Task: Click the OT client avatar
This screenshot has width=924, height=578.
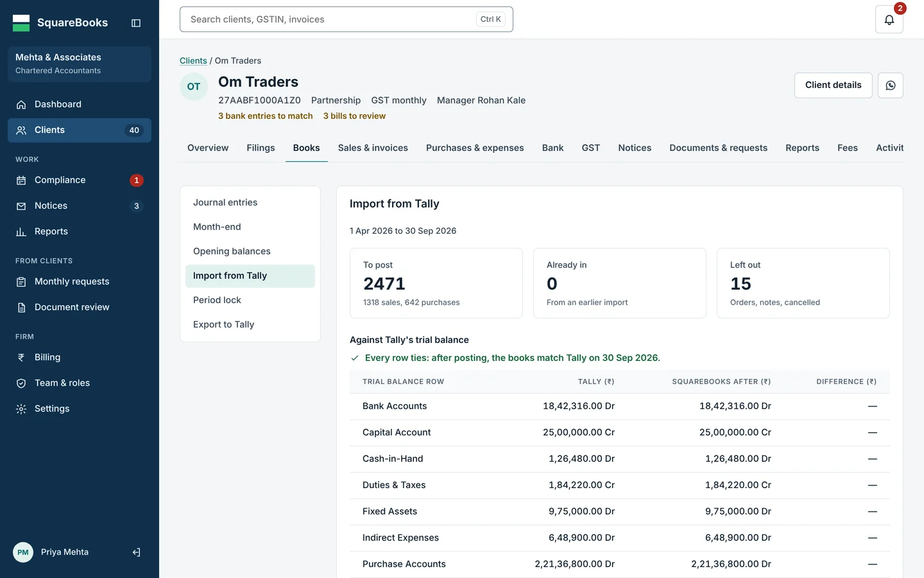Action: click(x=194, y=87)
